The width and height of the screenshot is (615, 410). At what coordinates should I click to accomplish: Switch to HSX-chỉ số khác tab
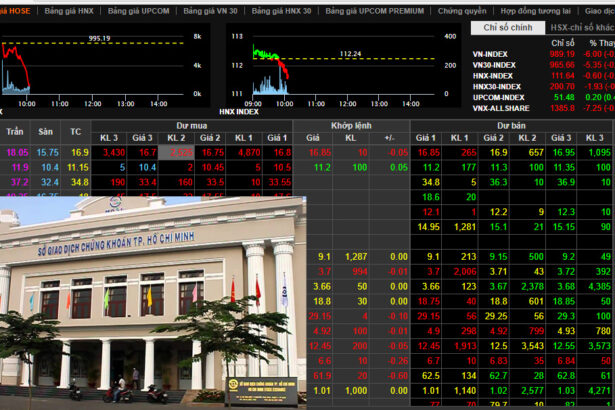point(582,27)
